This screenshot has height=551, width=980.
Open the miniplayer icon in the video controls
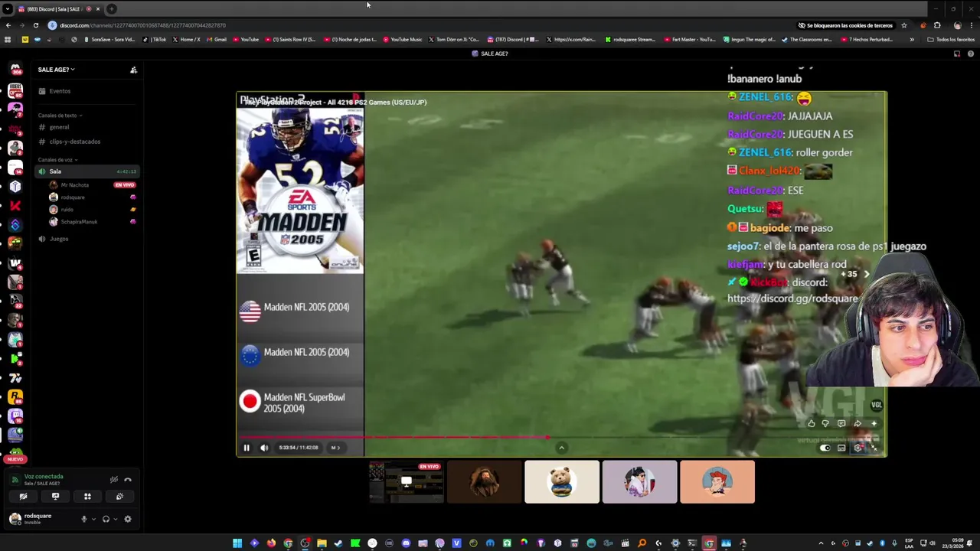tap(841, 448)
